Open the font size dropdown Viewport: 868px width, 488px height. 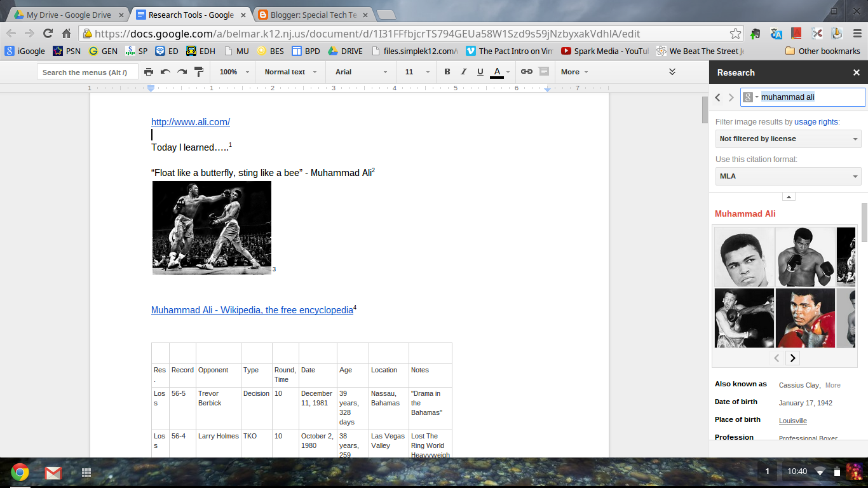click(417, 72)
